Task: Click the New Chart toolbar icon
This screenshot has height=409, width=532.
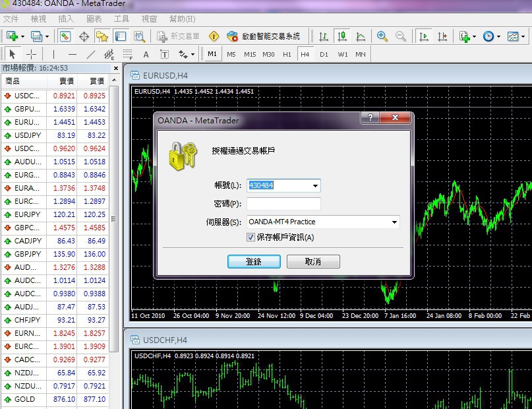Action: (x=13, y=36)
